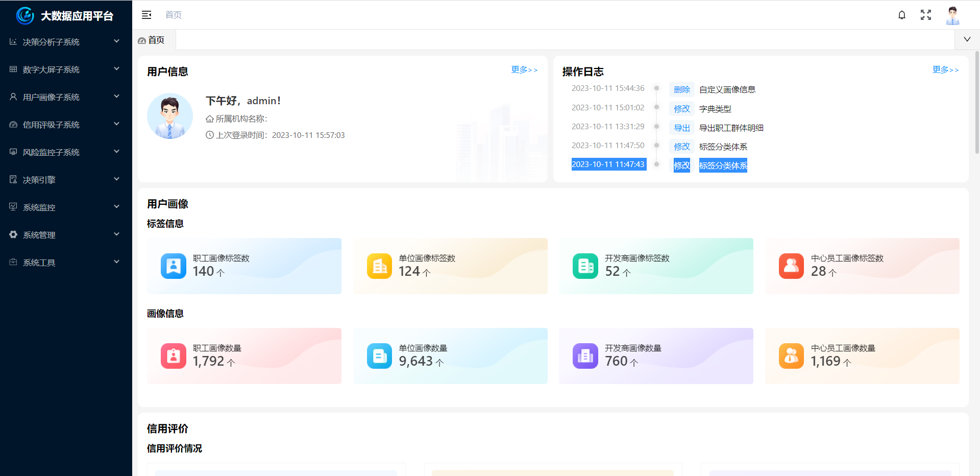980x476 pixels.
Task: Click the 开发商画像标签数 green icon
Action: click(585, 266)
